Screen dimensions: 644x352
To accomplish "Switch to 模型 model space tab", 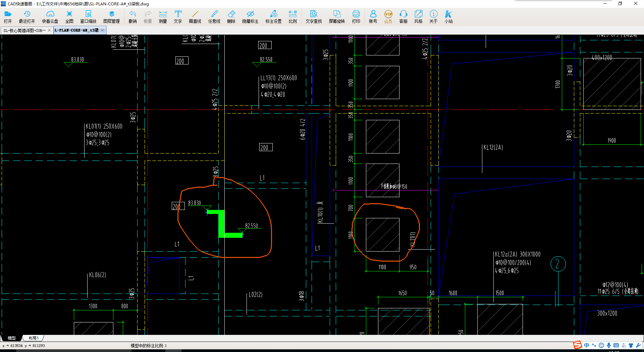I will click(x=12, y=338).
